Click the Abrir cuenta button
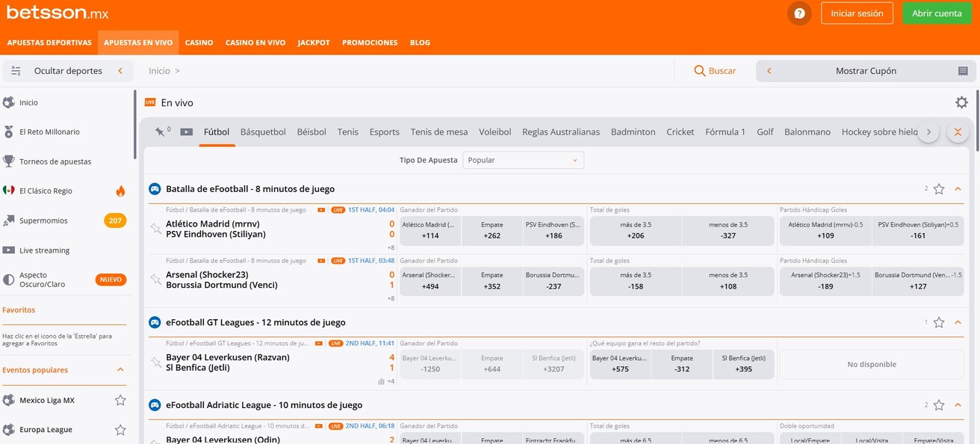 tap(937, 13)
